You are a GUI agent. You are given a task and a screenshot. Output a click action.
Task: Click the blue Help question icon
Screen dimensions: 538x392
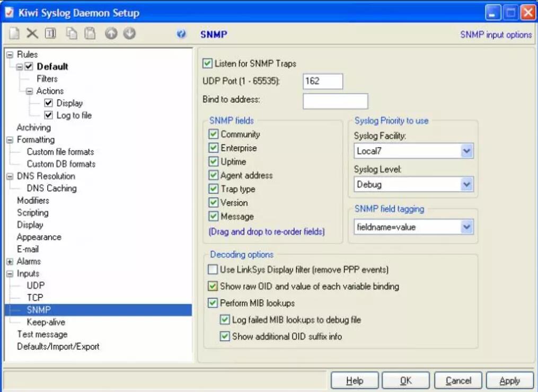pos(181,33)
